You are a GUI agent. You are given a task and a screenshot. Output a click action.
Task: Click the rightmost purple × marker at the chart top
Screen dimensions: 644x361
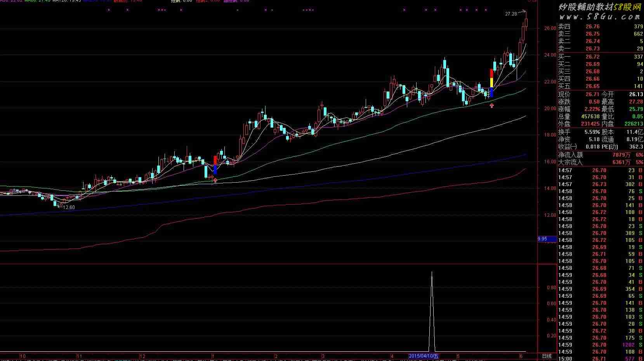point(486,10)
